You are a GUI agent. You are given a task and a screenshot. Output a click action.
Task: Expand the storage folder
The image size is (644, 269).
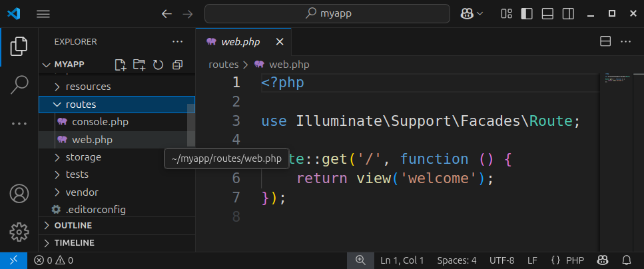pyautogui.click(x=117, y=157)
